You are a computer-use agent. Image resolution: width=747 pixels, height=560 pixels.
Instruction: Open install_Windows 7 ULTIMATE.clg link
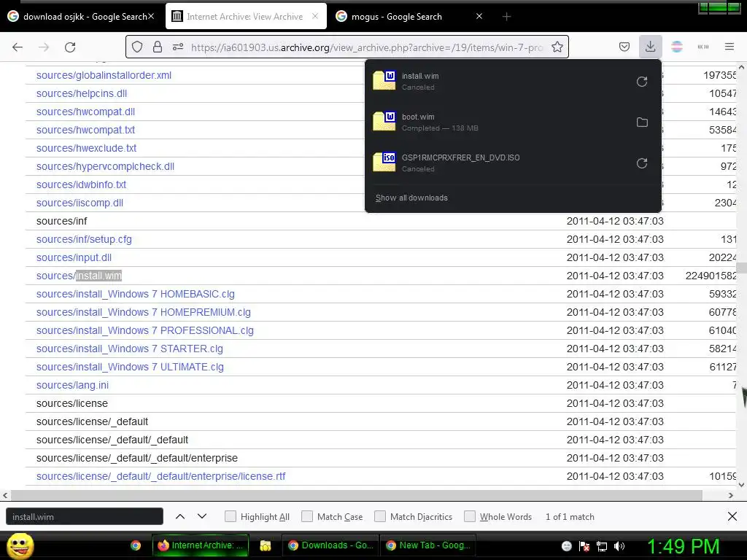point(130,367)
